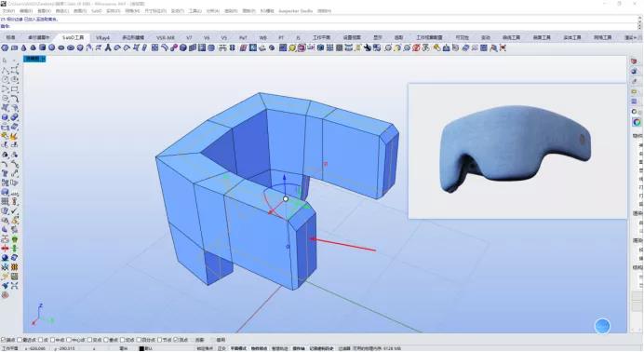Select the SubD cylinder primitive icon
644x352 pixels.
tap(42, 47)
